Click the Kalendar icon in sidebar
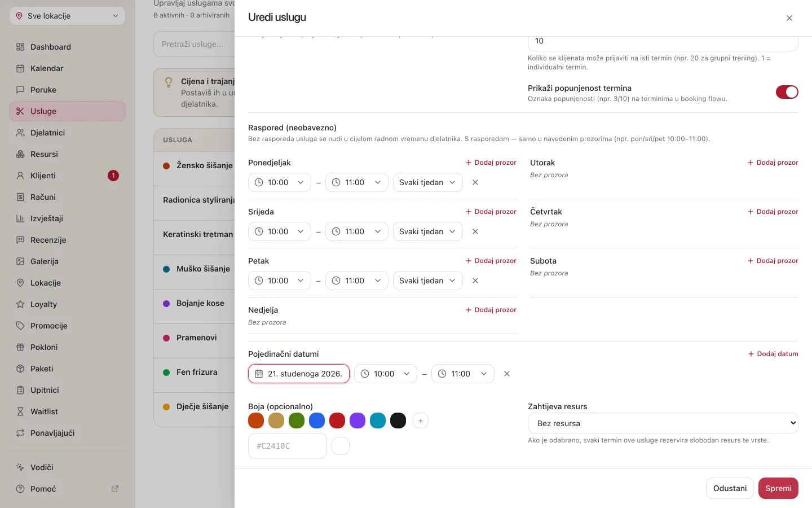This screenshot has height=508, width=812. pos(20,68)
